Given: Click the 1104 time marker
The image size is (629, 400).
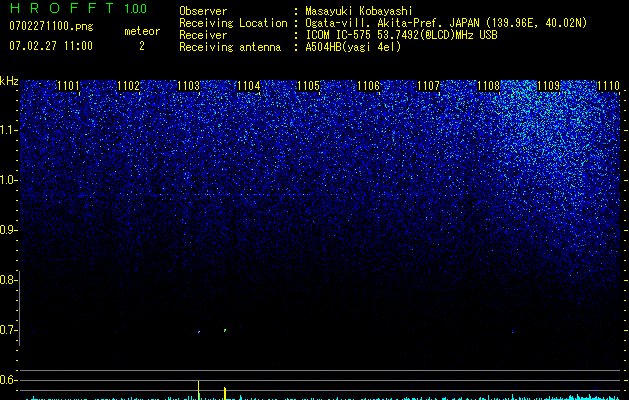Looking at the screenshot, I should pyautogui.click(x=249, y=86).
